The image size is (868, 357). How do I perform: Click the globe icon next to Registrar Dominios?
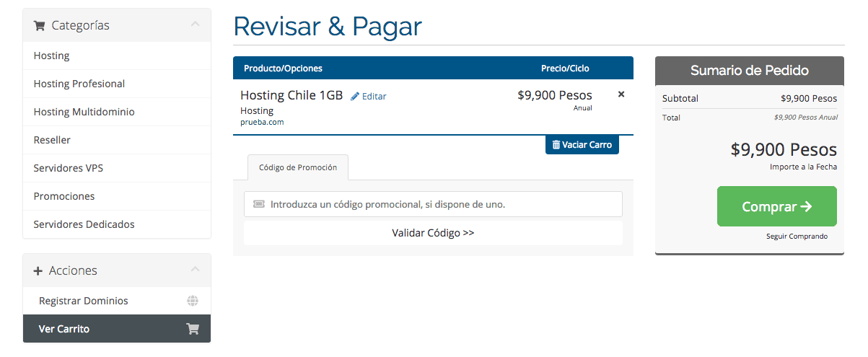pos(193,301)
